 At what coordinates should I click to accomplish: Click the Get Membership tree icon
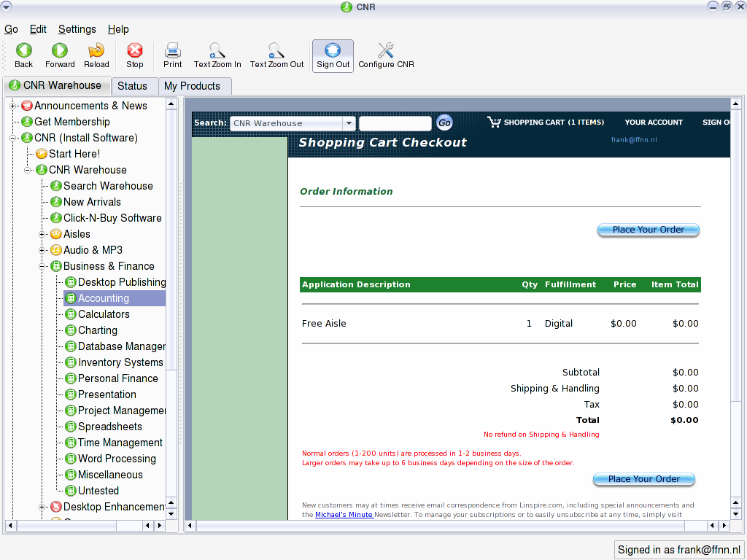(x=27, y=122)
